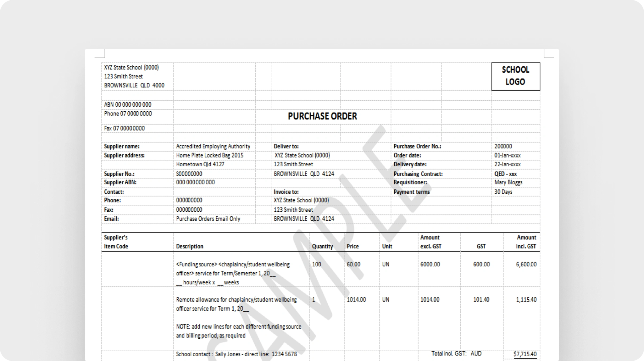The height and width of the screenshot is (361, 644).
Task: Click the 'Description' column header
Action: (190, 247)
